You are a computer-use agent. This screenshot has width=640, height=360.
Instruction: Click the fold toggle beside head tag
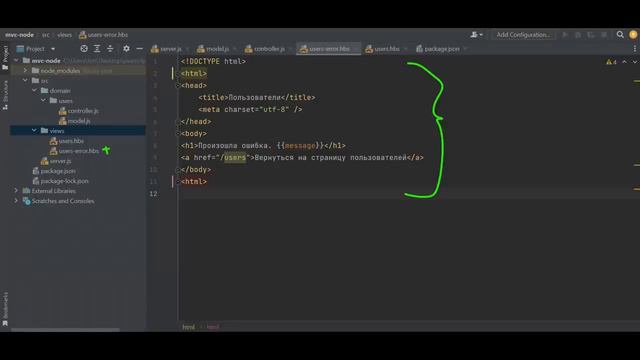[178, 86]
